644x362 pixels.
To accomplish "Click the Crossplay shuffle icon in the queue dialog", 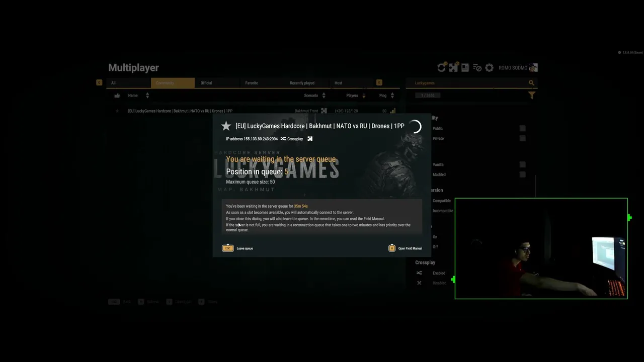I will coord(283,139).
